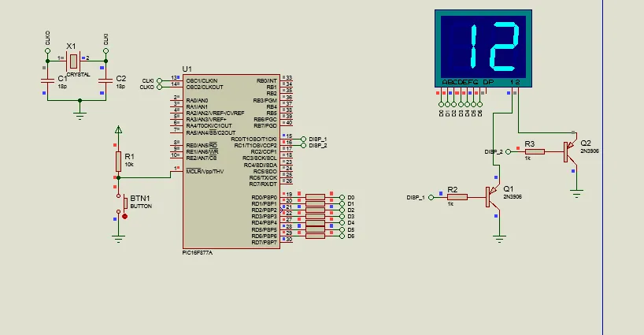Select the resistor on the RD0/PSP0 line
This screenshot has width=644, height=335.
[x=316, y=197]
